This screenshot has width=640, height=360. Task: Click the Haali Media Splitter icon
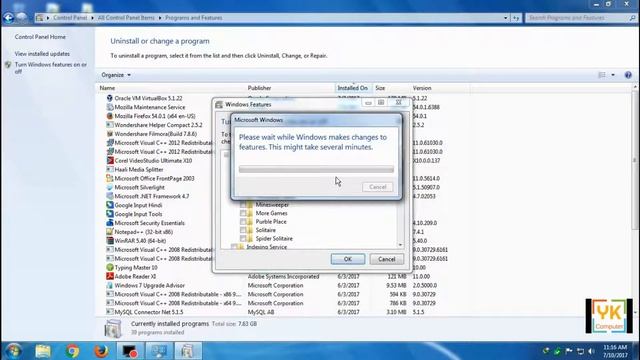pos(109,169)
